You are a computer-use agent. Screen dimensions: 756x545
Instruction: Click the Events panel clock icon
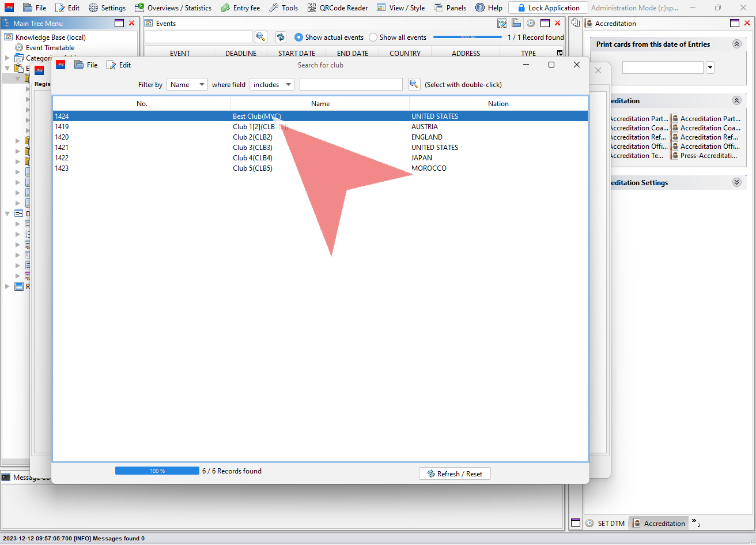point(530,24)
